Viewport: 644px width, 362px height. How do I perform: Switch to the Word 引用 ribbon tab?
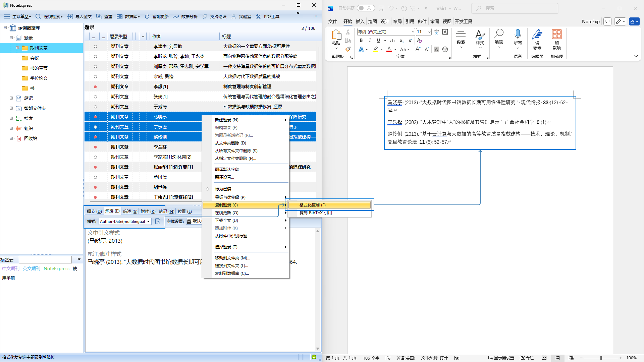pyautogui.click(x=410, y=21)
